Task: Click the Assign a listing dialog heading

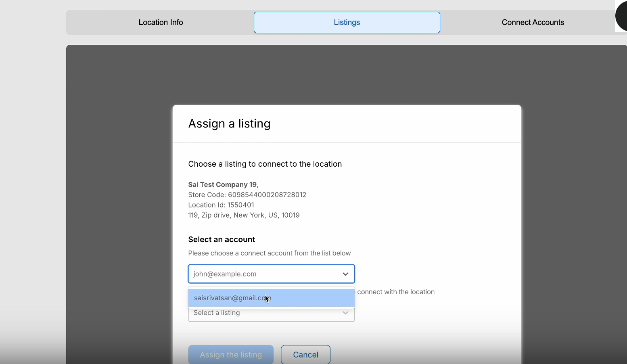Action: click(x=229, y=123)
